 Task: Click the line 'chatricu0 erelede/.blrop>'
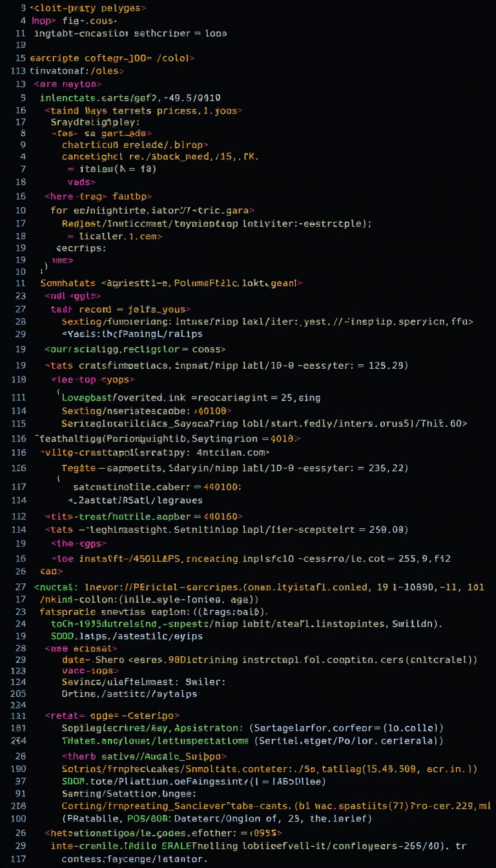[136, 145]
